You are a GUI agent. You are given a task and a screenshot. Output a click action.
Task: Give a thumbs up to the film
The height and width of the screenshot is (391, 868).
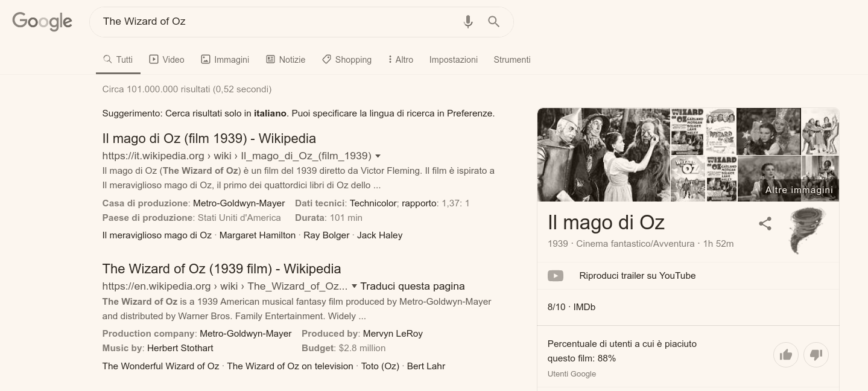point(786,355)
